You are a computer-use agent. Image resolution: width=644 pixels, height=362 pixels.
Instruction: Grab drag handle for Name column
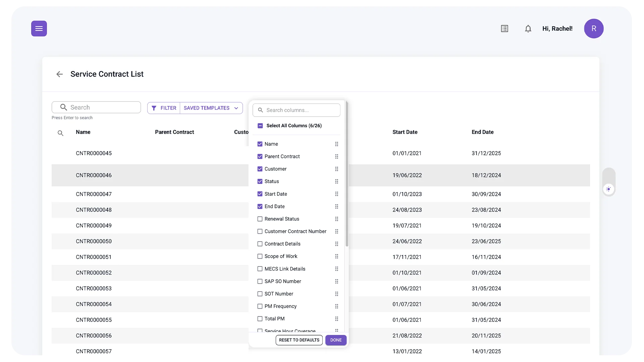[x=336, y=144]
